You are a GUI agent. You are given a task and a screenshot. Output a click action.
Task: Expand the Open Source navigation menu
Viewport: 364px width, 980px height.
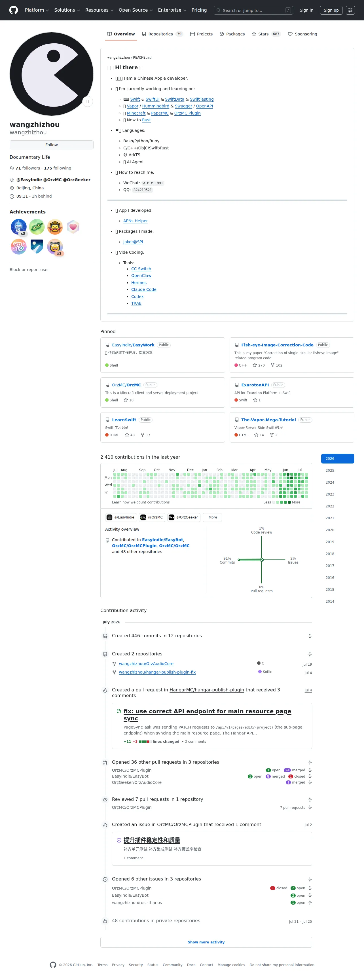tap(136, 10)
